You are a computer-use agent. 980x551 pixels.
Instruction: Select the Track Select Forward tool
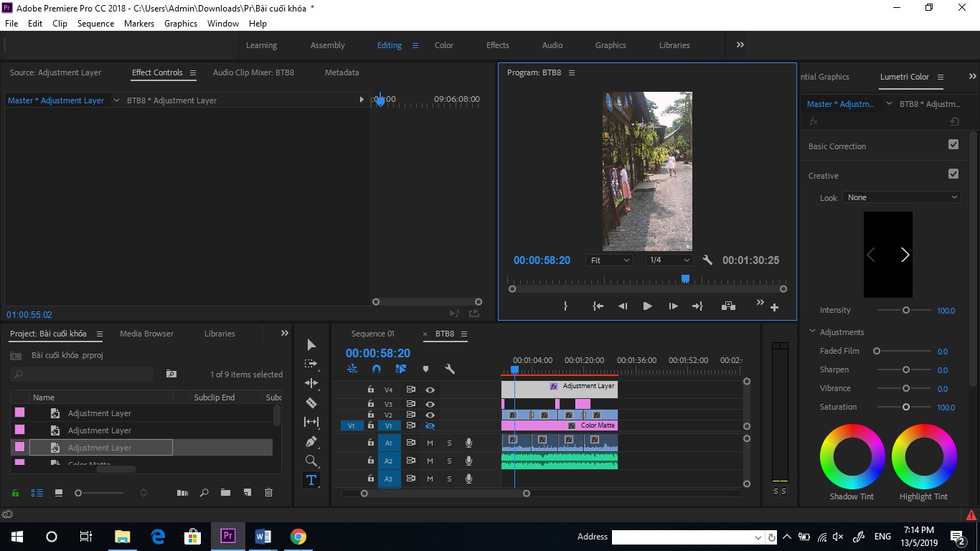pyautogui.click(x=311, y=364)
